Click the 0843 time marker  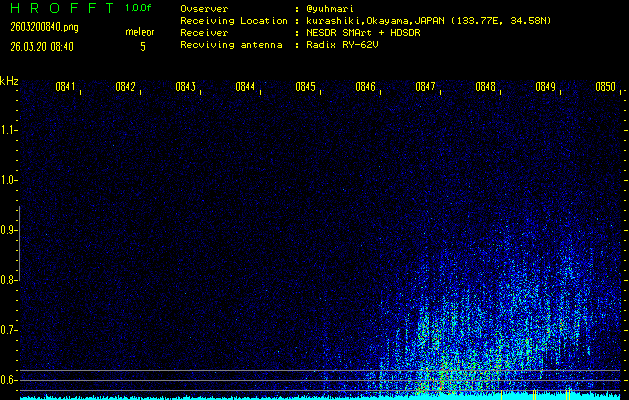[186, 87]
